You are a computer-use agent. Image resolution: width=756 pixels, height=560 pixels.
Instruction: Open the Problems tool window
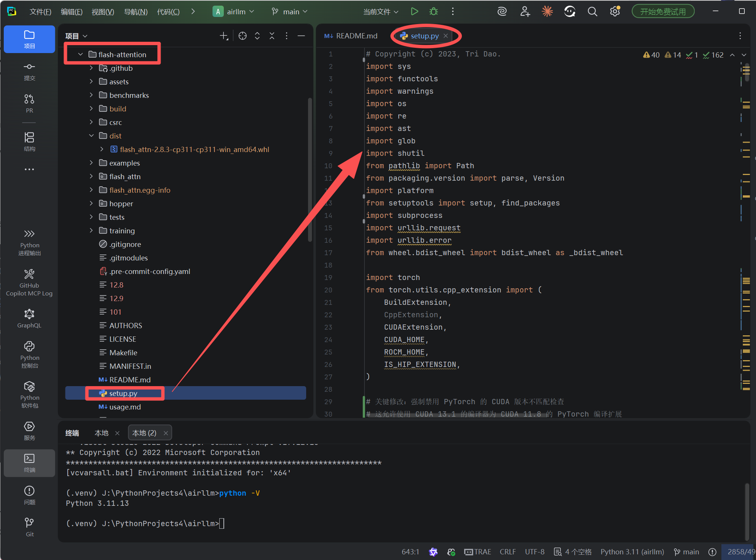(29, 495)
